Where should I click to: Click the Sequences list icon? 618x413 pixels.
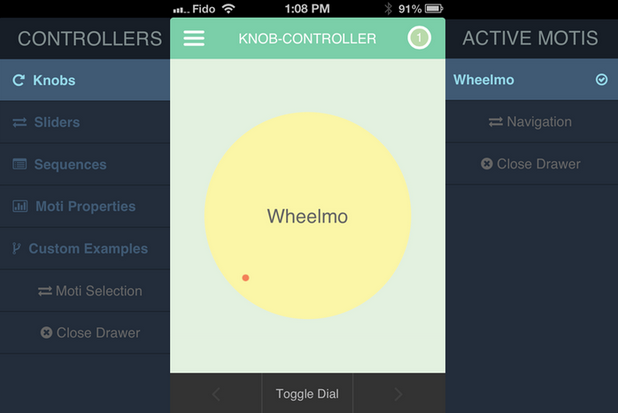tap(20, 165)
